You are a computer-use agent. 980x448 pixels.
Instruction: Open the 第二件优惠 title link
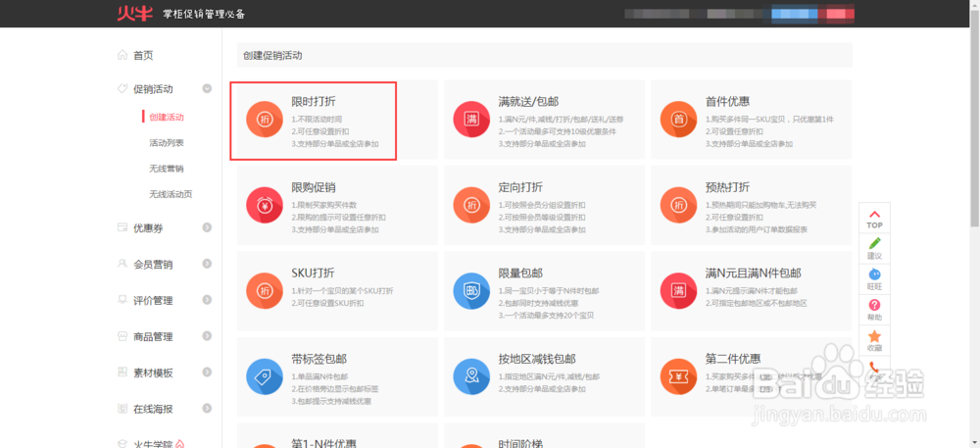[x=733, y=359]
